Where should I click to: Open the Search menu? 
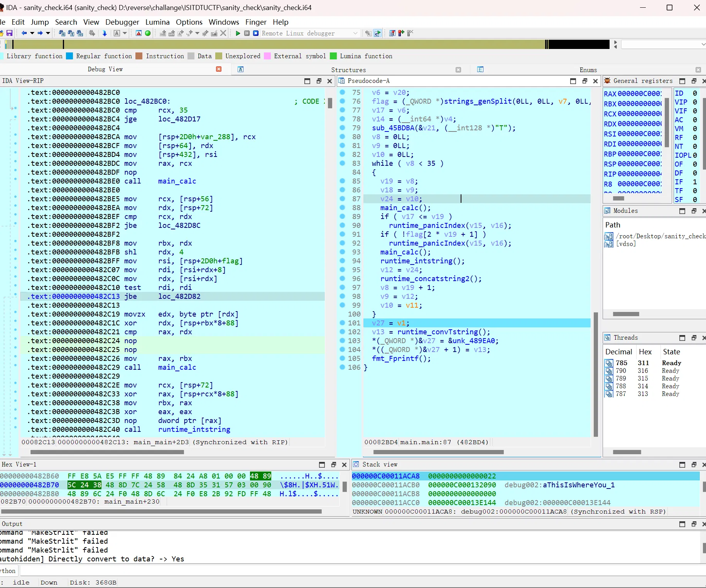coord(66,22)
